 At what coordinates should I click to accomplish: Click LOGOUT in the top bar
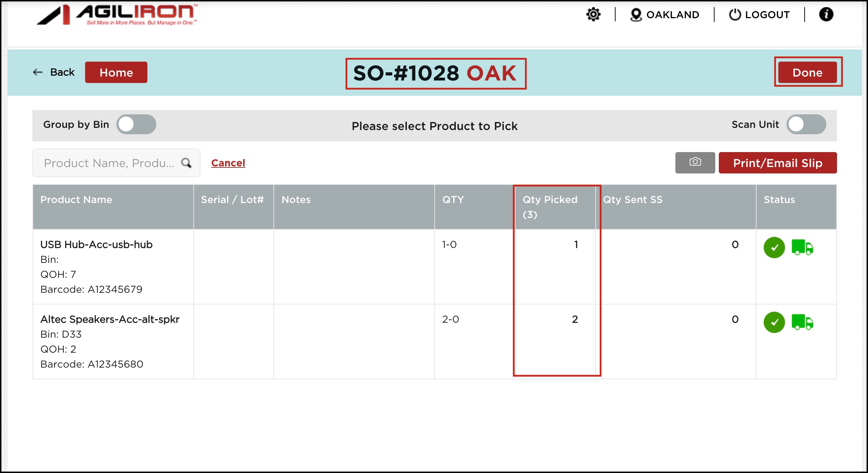point(759,15)
